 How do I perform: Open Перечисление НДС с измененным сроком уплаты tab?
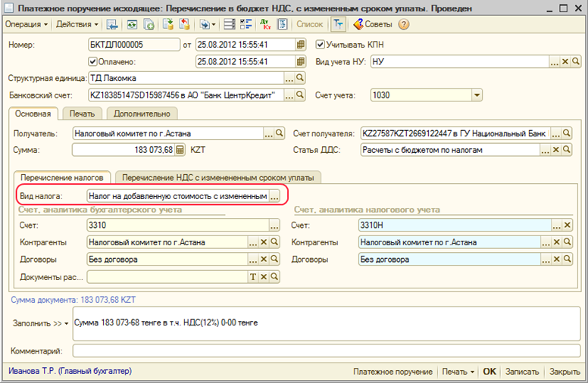click(218, 177)
